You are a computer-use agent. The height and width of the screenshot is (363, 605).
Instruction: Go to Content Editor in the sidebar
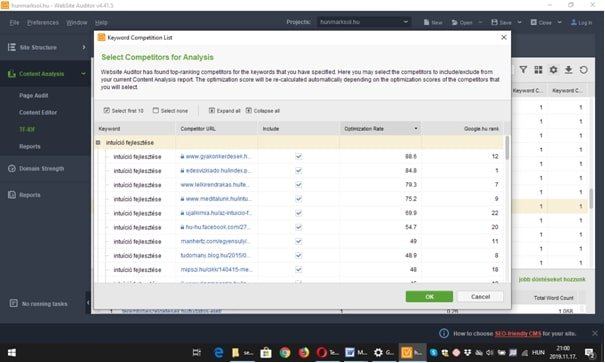point(38,112)
